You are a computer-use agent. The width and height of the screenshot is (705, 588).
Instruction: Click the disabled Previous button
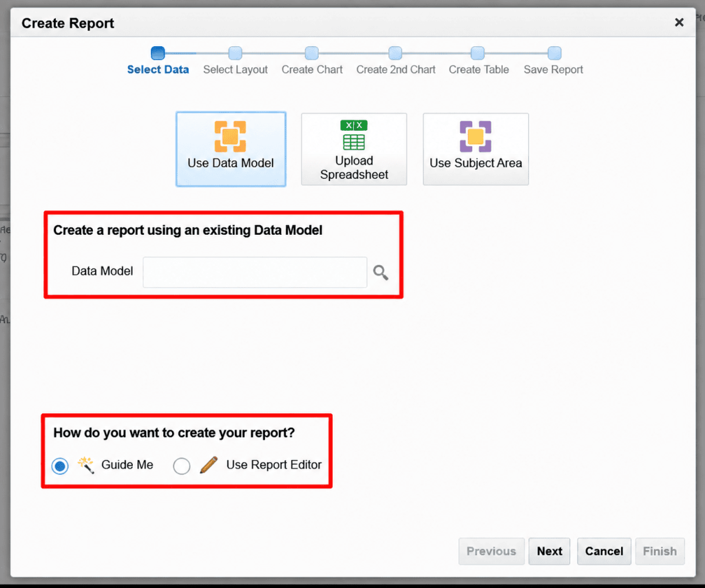click(x=492, y=551)
